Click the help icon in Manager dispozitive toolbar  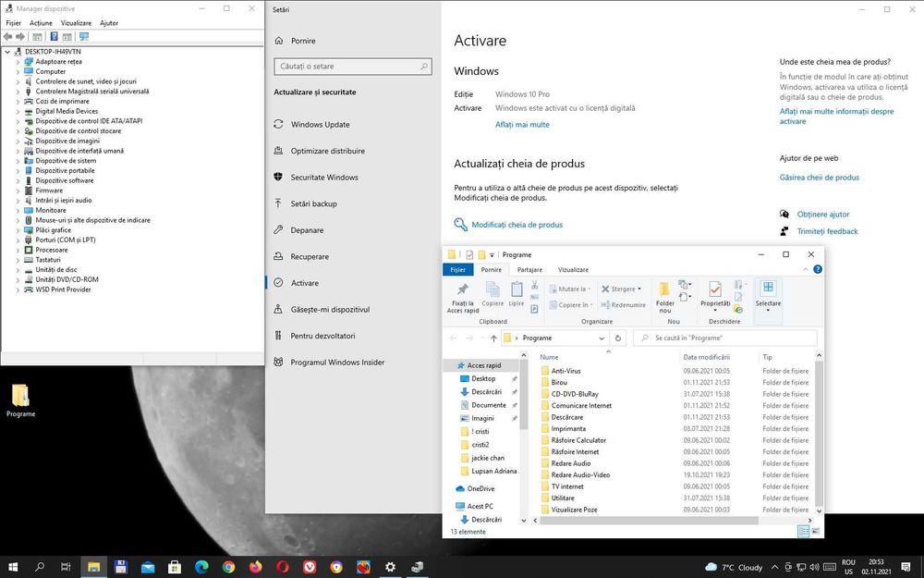tap(54, 37)
